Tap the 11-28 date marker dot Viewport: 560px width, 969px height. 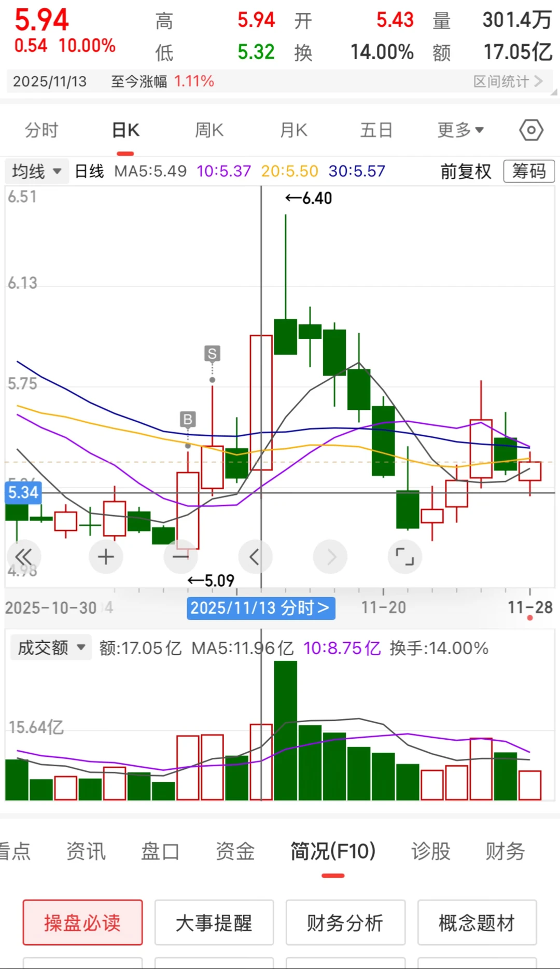click(530, 618)
